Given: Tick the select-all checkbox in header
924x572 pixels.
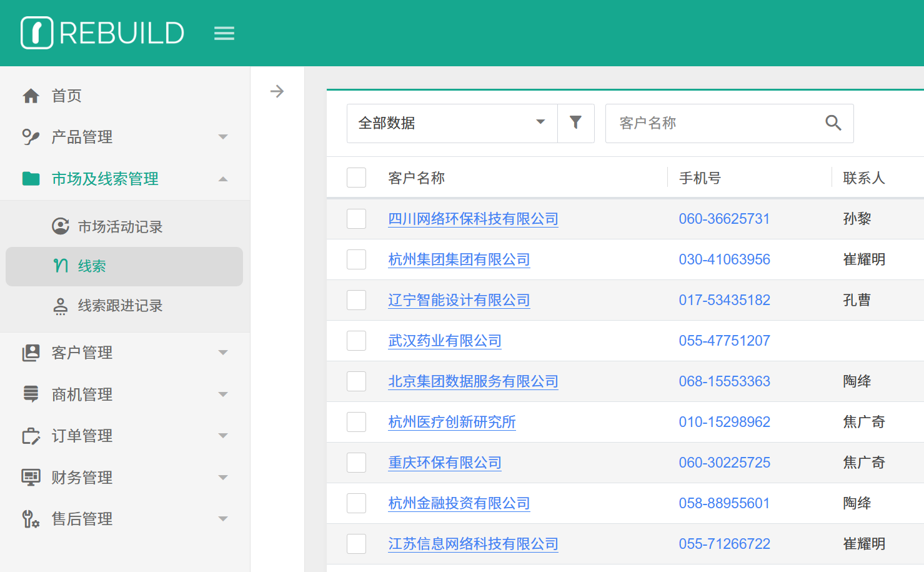Looking at the screenshot, I should coord(356,178).
